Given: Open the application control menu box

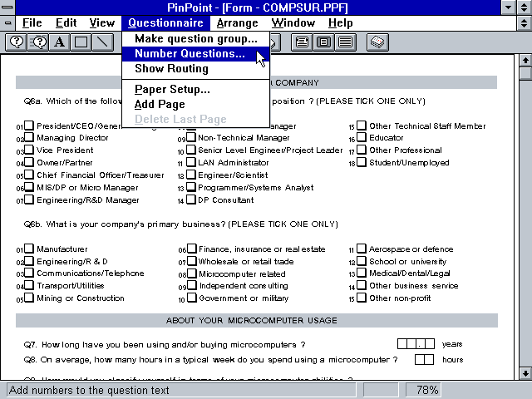Looking at the screenshot, I should coord(7,7).
